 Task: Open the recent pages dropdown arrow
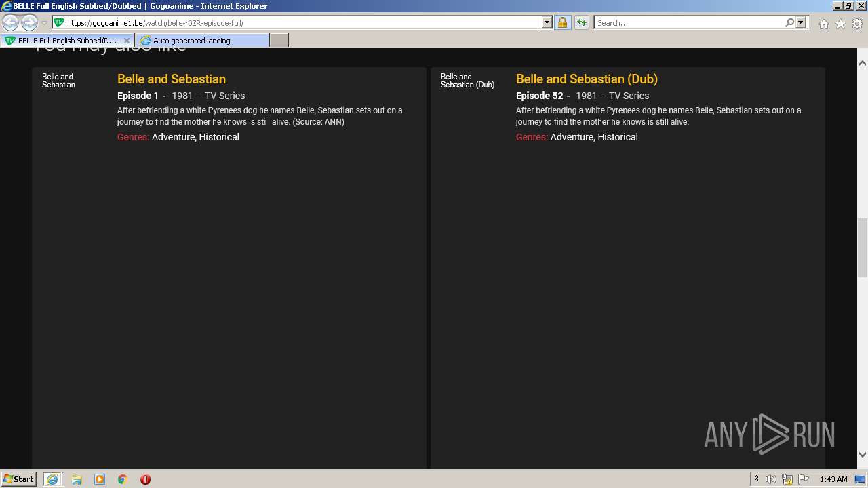44,23
